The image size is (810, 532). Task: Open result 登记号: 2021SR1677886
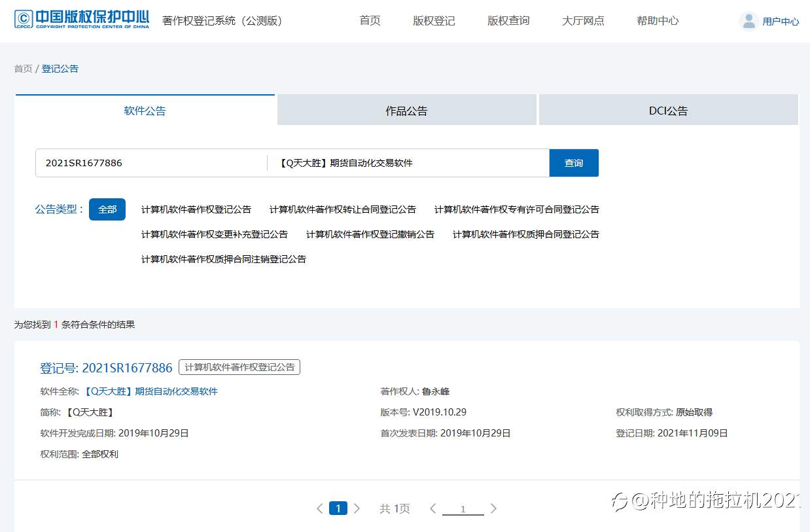106,368
